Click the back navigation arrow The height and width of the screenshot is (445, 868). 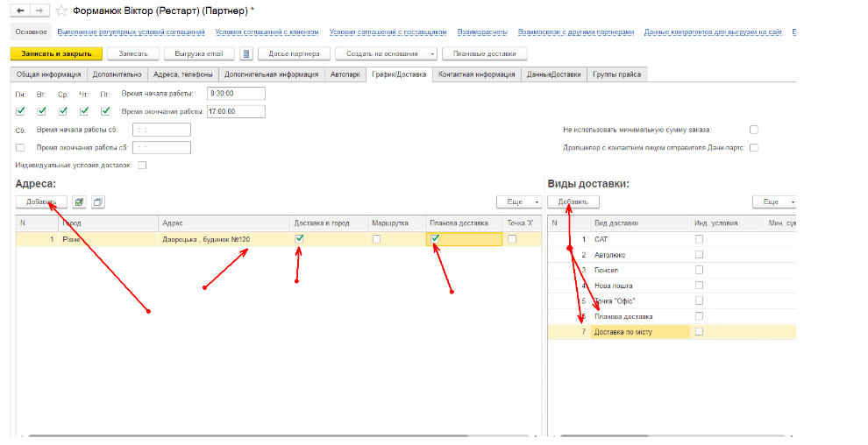[21, 11]
